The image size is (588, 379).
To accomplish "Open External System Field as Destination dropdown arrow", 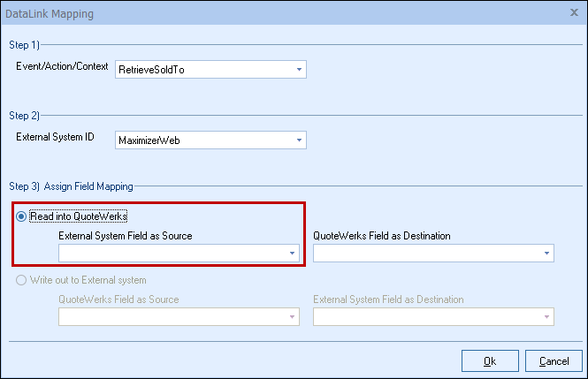I will [x=547, y=317].
